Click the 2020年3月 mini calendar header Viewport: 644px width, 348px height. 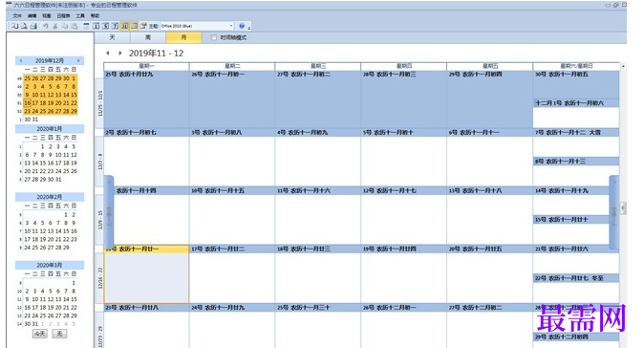[x=50, y=266]
